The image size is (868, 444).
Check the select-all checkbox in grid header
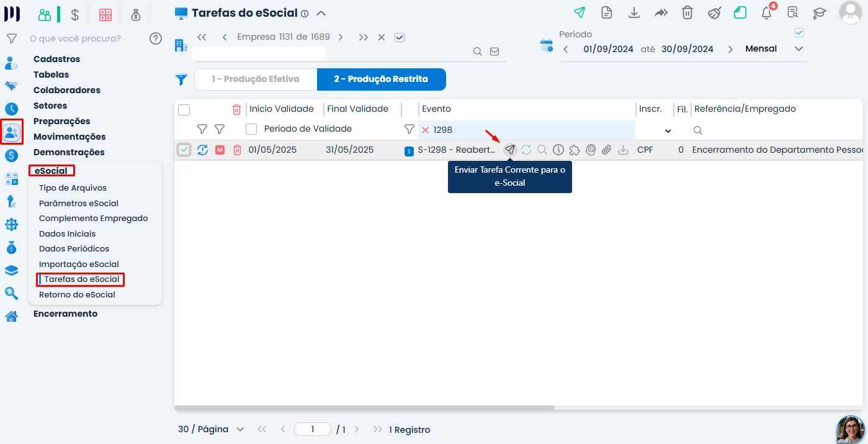pyautogui.click(x=184, y=110)
